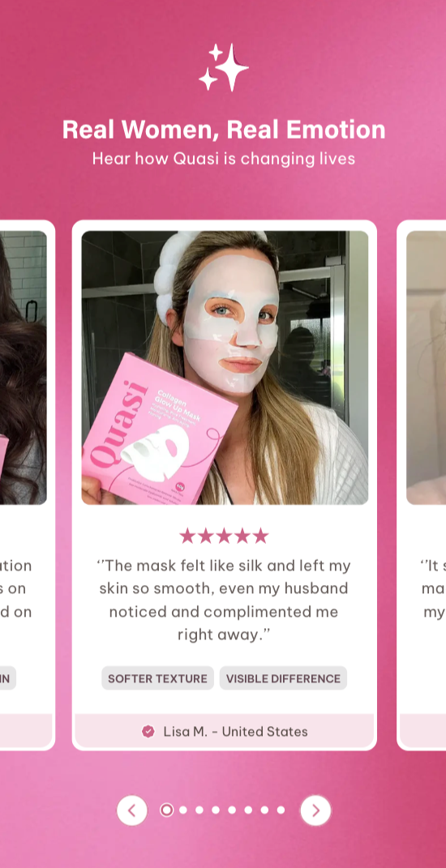Click the sparkle stars icon above heading
This screenshot has width=446, height=868.
coord(224,67)
